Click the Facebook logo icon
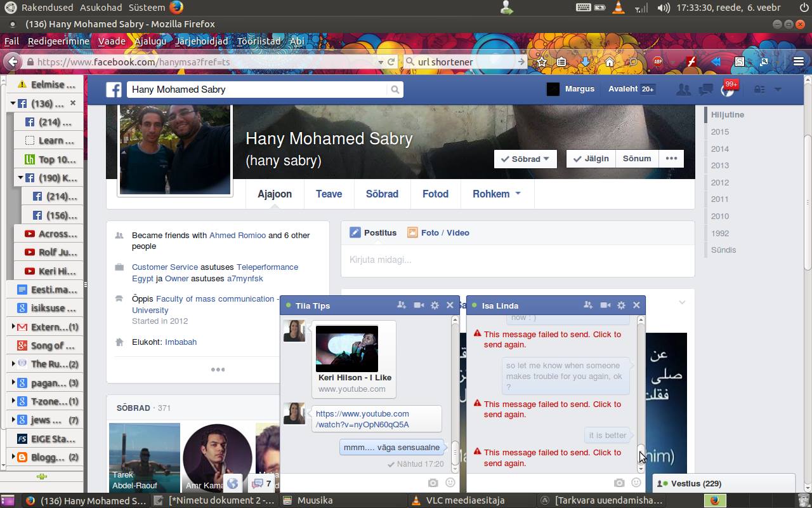812x508 pixels. (x=114, y=90)
